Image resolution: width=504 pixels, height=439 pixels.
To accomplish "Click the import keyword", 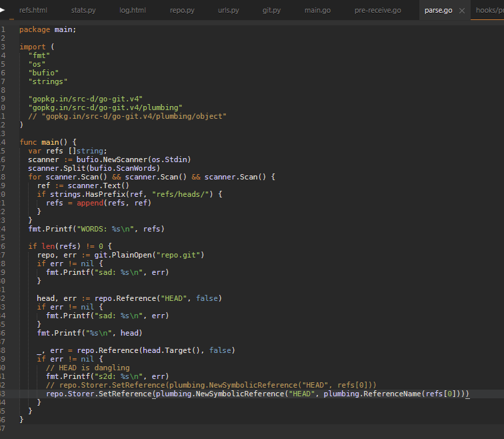I will click(33, 47).
